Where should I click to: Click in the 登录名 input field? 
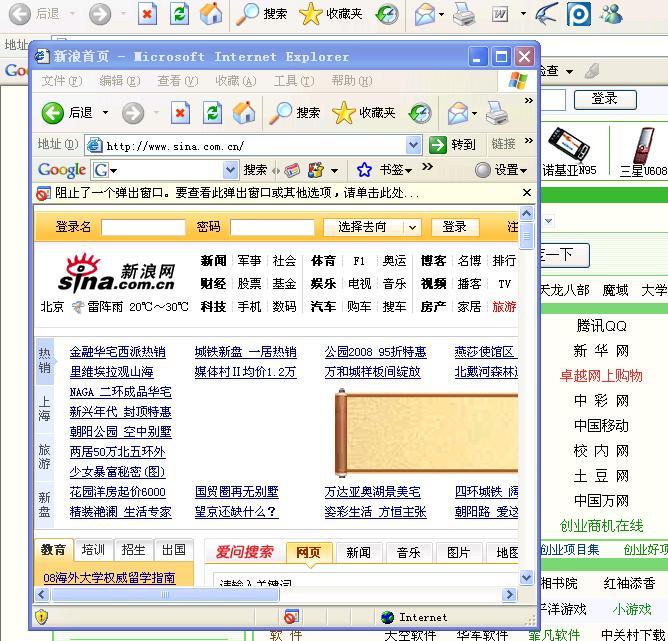pos(143,227)
